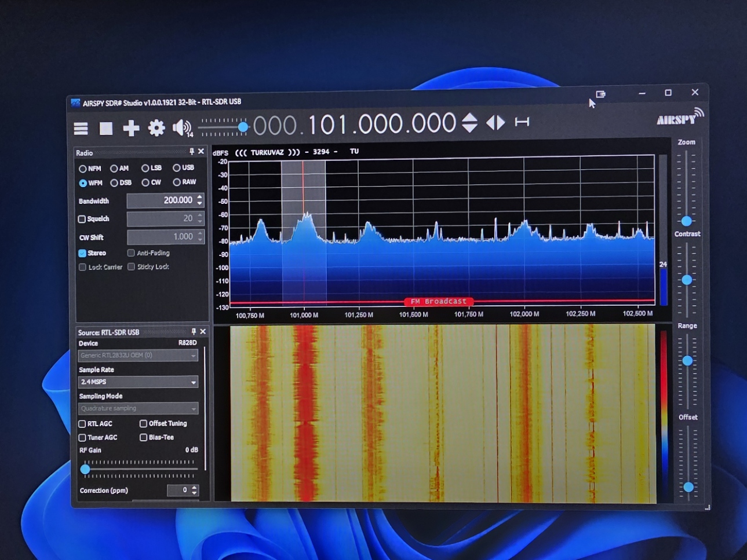Image resolution: width=747 pixels, height=560 pixels.
Task: Pin the Radio panel
Action: (192, 152)
